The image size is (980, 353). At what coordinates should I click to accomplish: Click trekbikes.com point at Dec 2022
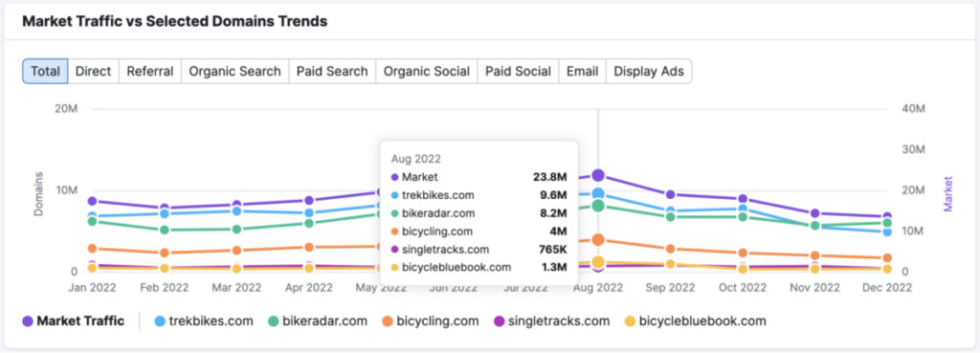coord(887,232)
